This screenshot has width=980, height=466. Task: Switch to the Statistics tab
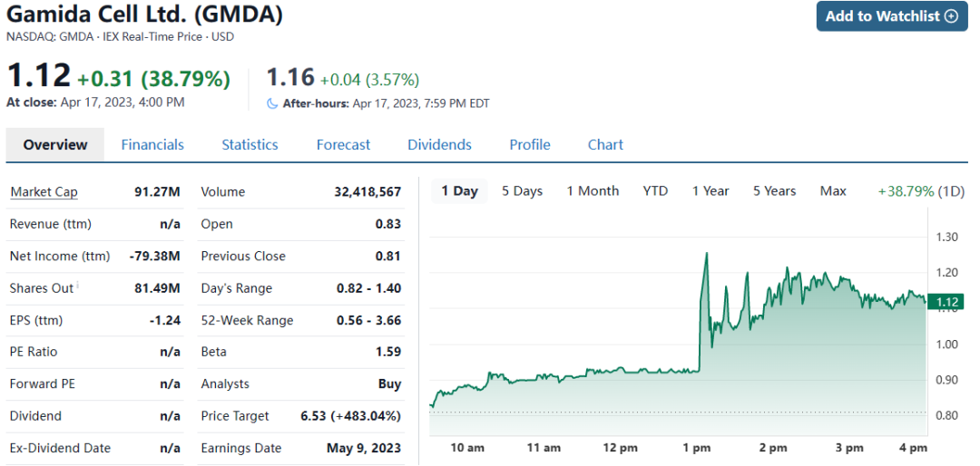[x=250, y=145]
